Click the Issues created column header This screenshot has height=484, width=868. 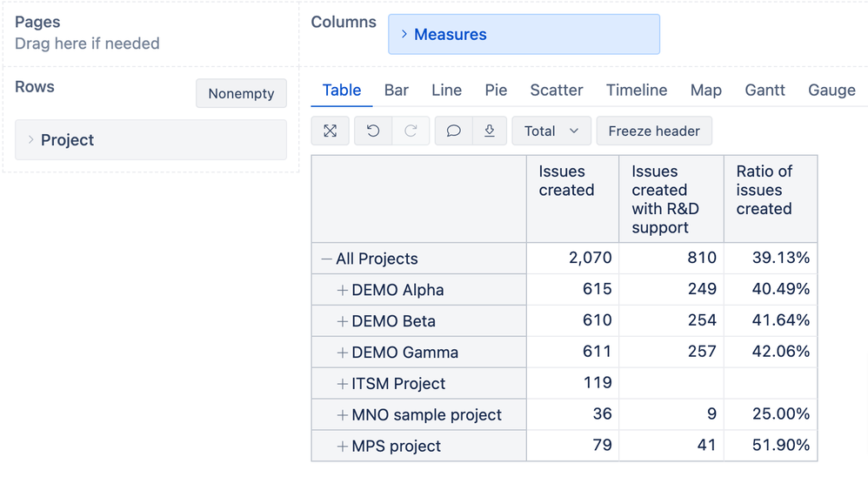567,181
